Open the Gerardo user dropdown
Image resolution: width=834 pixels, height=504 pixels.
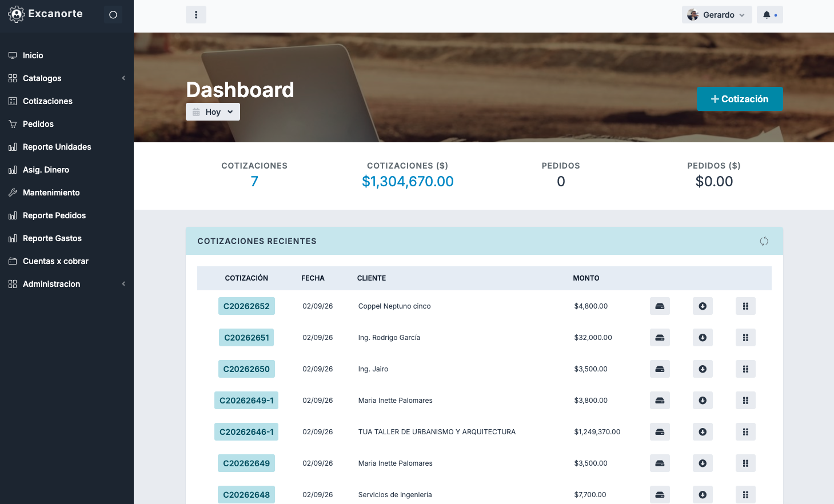tap(717, 15)
